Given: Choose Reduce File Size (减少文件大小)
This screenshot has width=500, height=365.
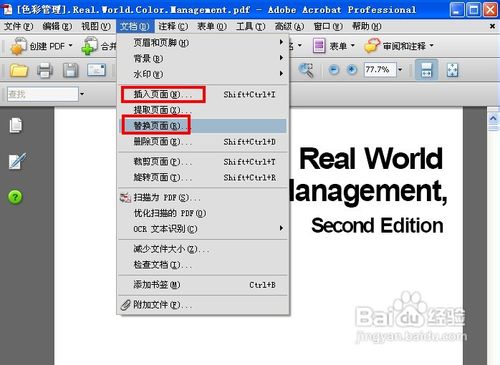Looking at the screenshot, I should pyautogui.click(x=202, y=249).
